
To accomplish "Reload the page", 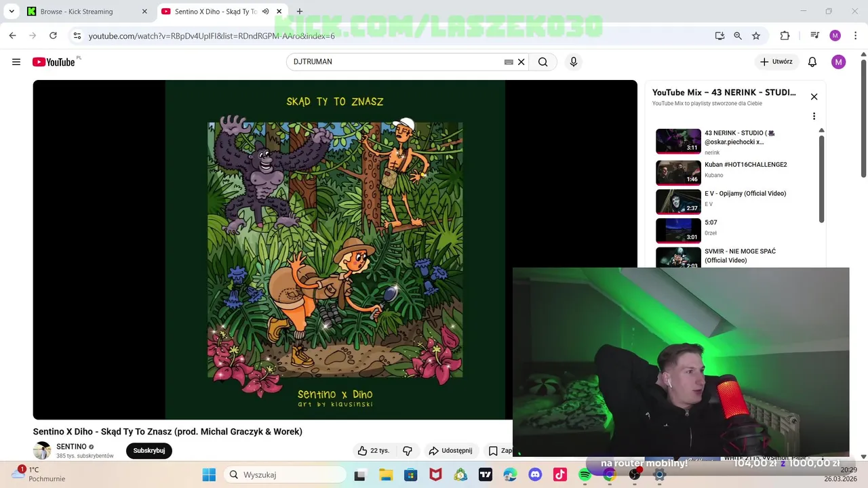I will 53,36.
